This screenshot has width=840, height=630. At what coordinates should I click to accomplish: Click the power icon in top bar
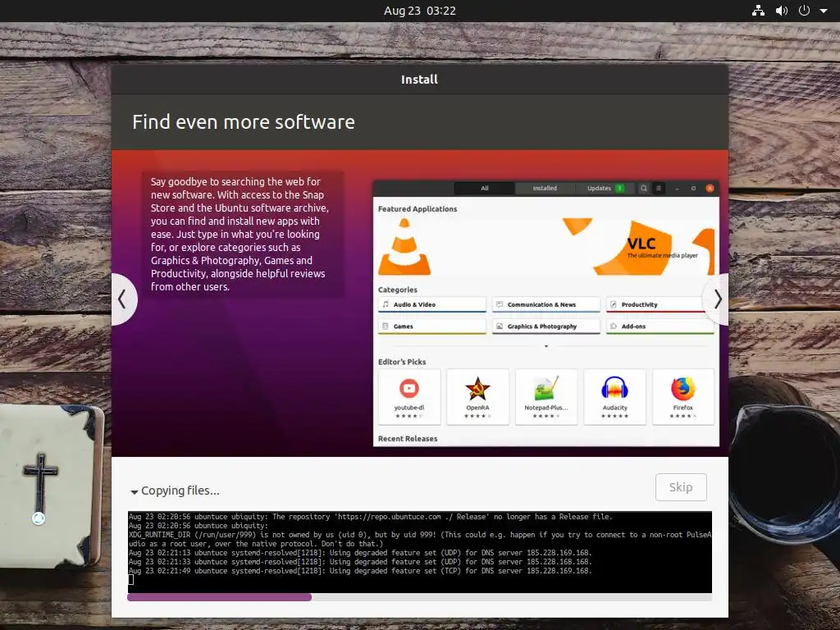pos(804,11)
